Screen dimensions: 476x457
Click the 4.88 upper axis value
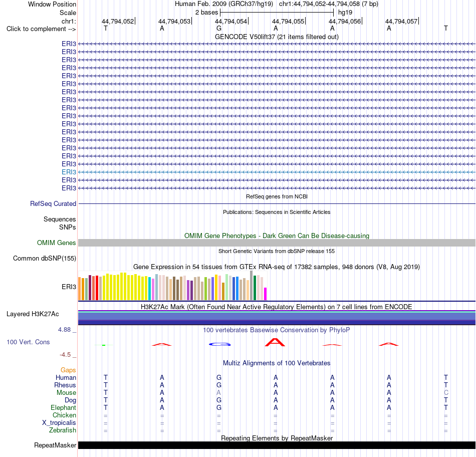tap(64, 329)
